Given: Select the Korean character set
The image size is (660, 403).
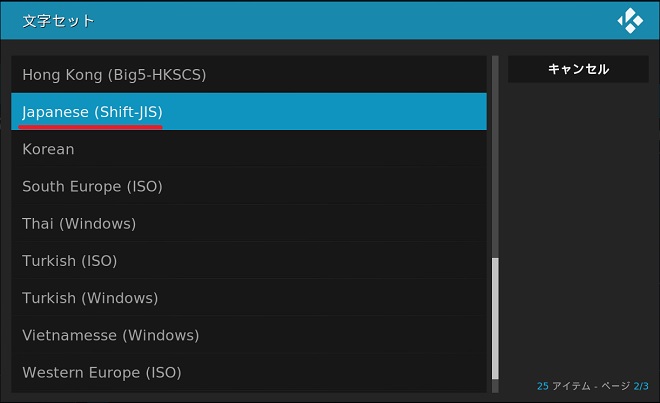Looking at the screenshot, I should (48, 149).
